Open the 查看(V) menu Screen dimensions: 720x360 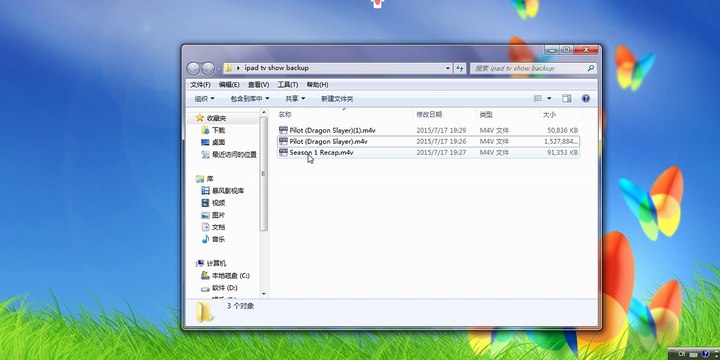click(259, 84)
